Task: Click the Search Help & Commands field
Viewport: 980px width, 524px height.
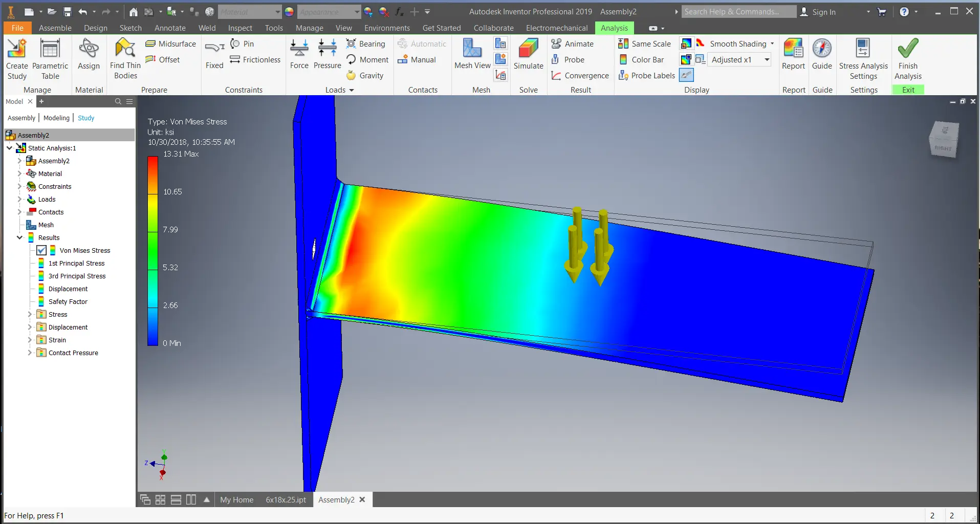Action: click(738, 12)
